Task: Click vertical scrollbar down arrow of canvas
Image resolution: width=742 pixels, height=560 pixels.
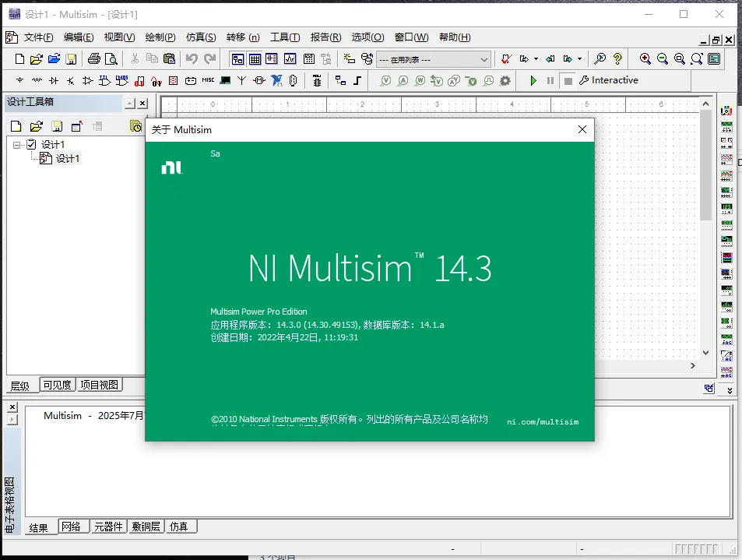Action: click(705, 353)
